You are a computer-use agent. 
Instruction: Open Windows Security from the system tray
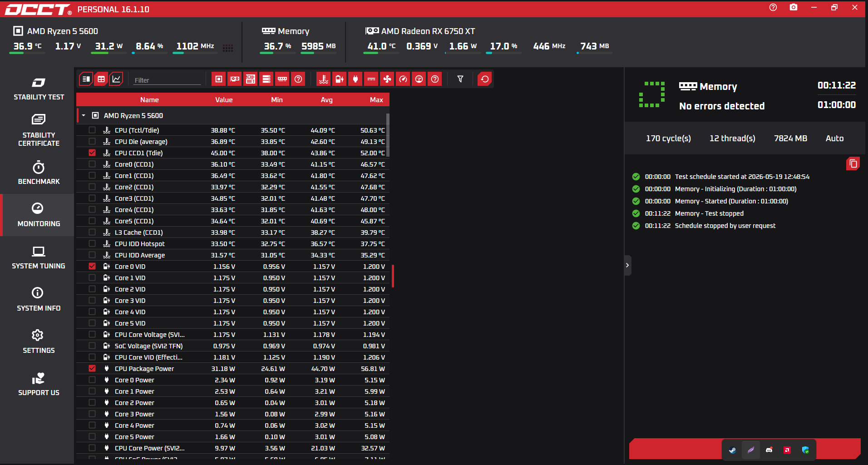click(805, 450)
